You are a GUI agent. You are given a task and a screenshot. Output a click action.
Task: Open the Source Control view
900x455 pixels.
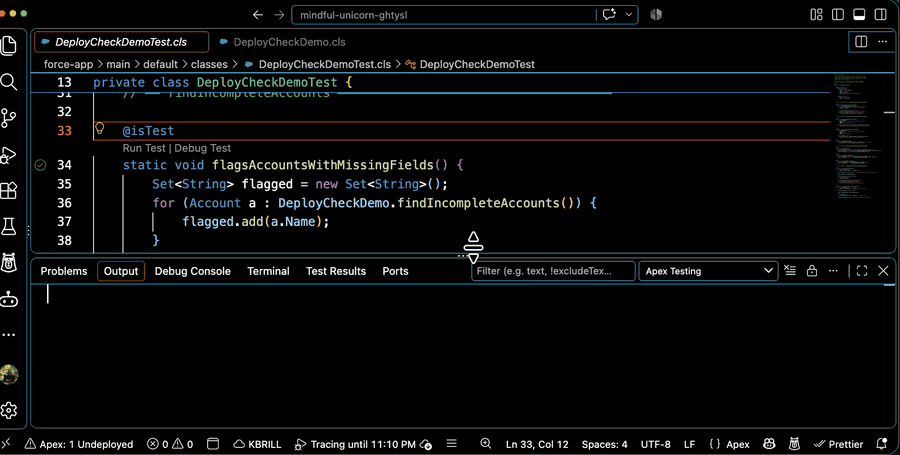9,118
